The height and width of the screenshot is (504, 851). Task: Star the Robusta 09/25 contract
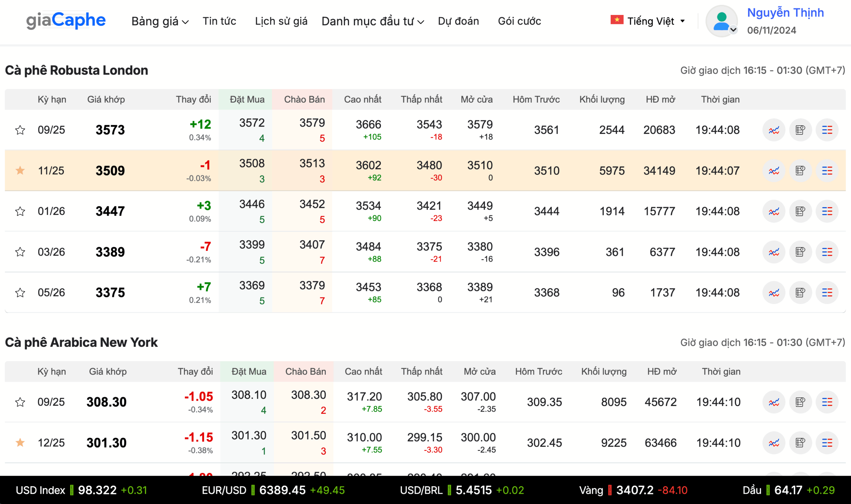click(x=20, y=130)
